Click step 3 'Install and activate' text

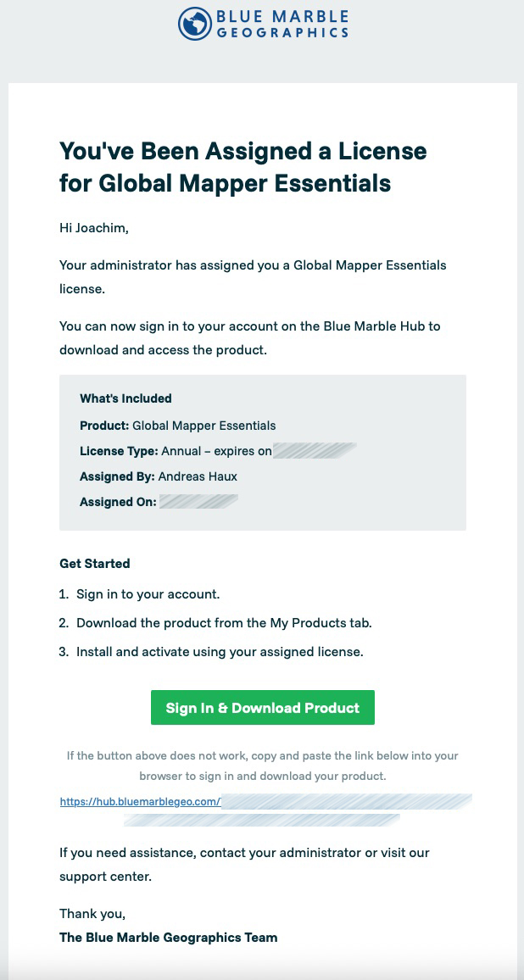[220, 652]
